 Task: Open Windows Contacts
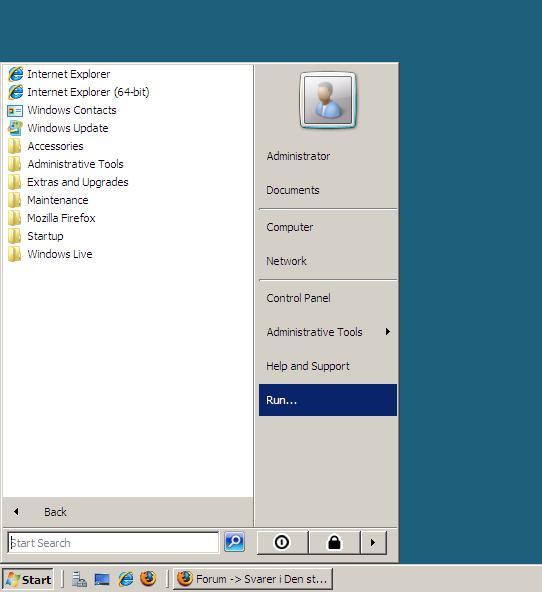coord(62,110)
